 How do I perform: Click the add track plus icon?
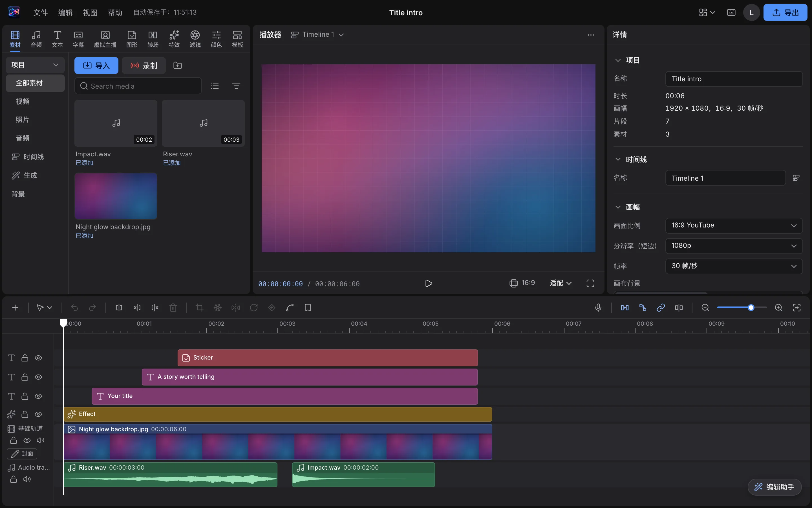click(15, 307)
